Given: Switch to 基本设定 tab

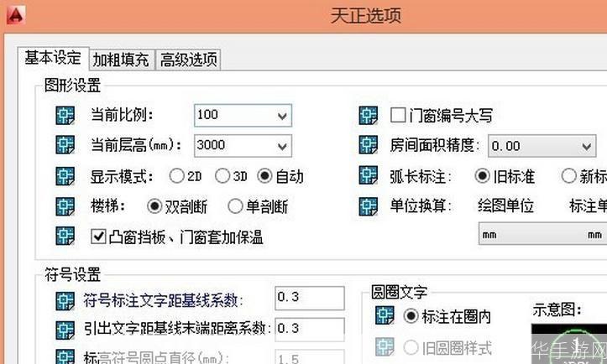Looking at the screenshot, I should pos(53,58).
